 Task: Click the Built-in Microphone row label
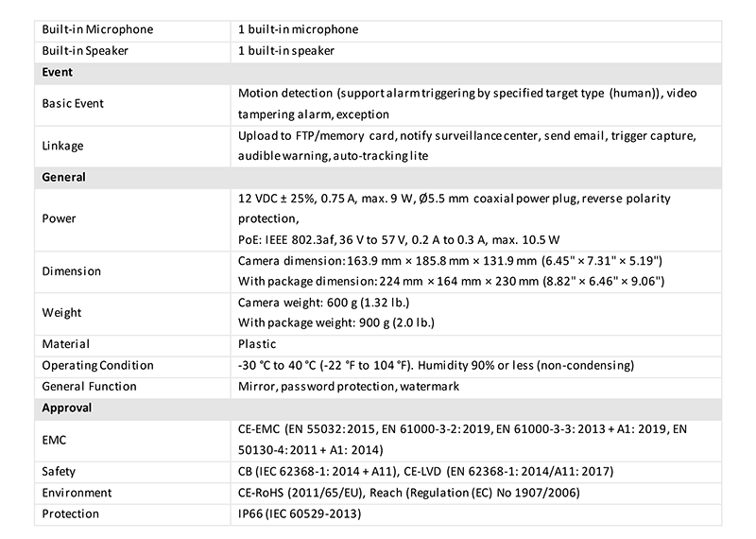(98, 29)
